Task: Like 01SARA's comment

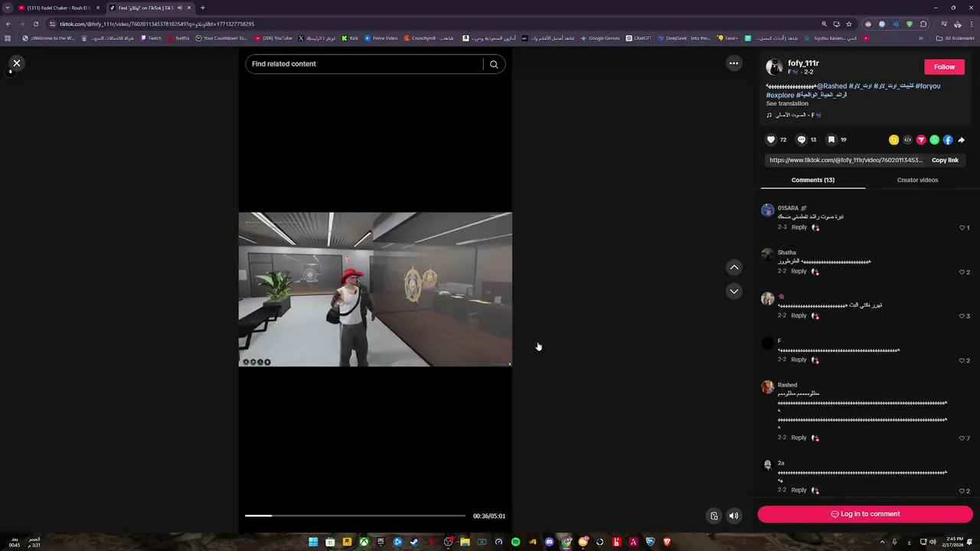Action: coord(962,228)
